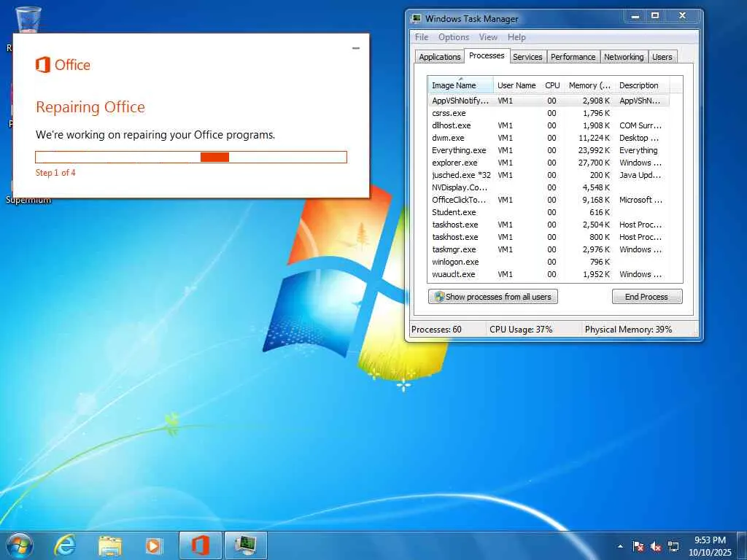
Task: Click the muted volume speaker icon
Action: coord(656,546)
